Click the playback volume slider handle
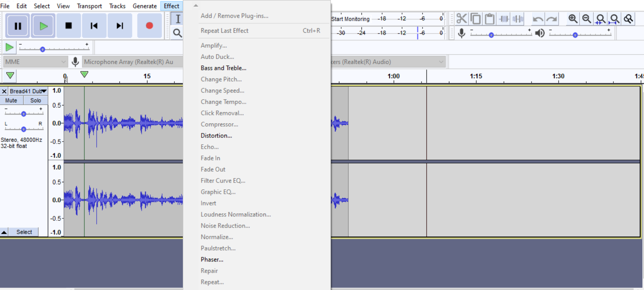Image resolution: width=644 pixels, height=290 pixels. point(575,35)
